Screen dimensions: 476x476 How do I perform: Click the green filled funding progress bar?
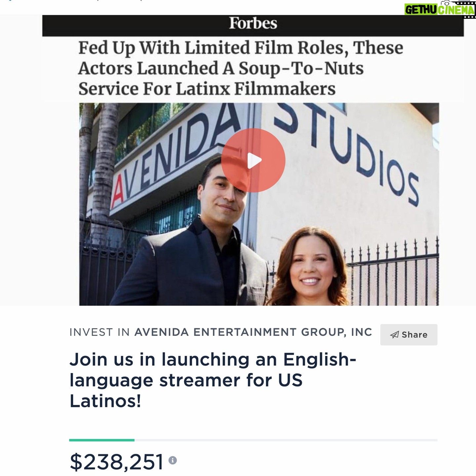coord(102,440)
